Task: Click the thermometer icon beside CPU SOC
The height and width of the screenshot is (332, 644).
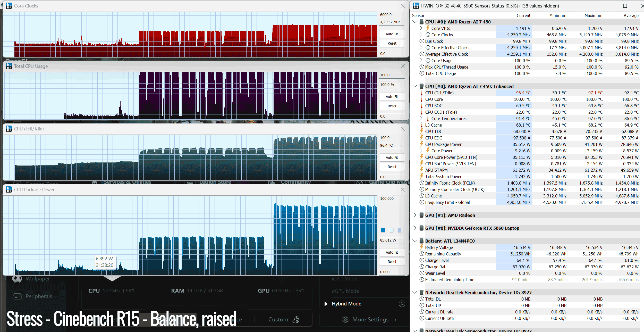Action: (422, 106)
